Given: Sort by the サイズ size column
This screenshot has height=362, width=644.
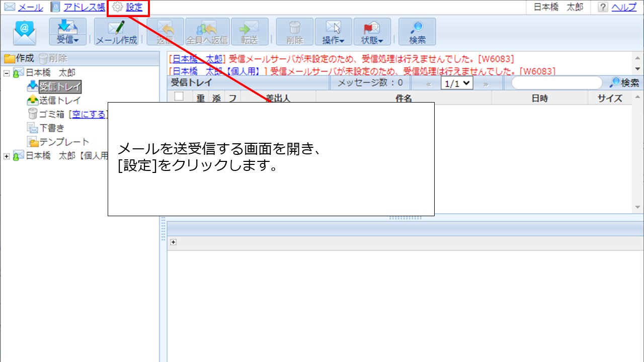Looking at the screenshot, I should coord(610,98).
